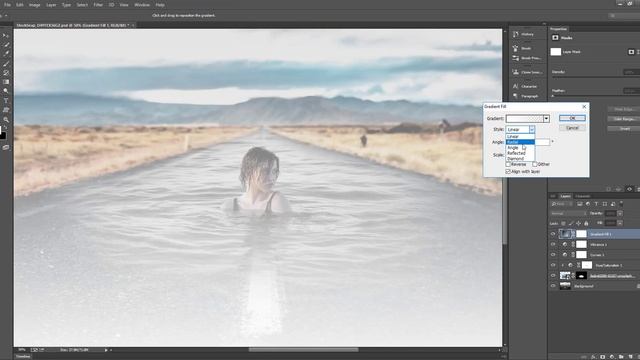Click OK in Gradient Fill dialog
The height and width of the screenshot is (360, 640).
[x=572, y=118]
